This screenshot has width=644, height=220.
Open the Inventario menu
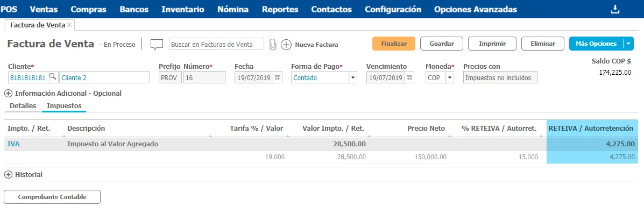182,9
